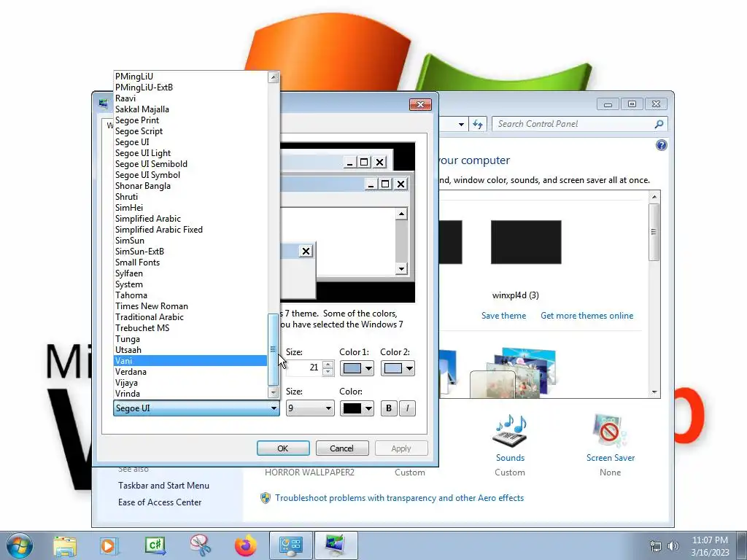This screenshot has width=747, height=560.
Task: Choose Tahoma from the font list
Action: [190, 295]
